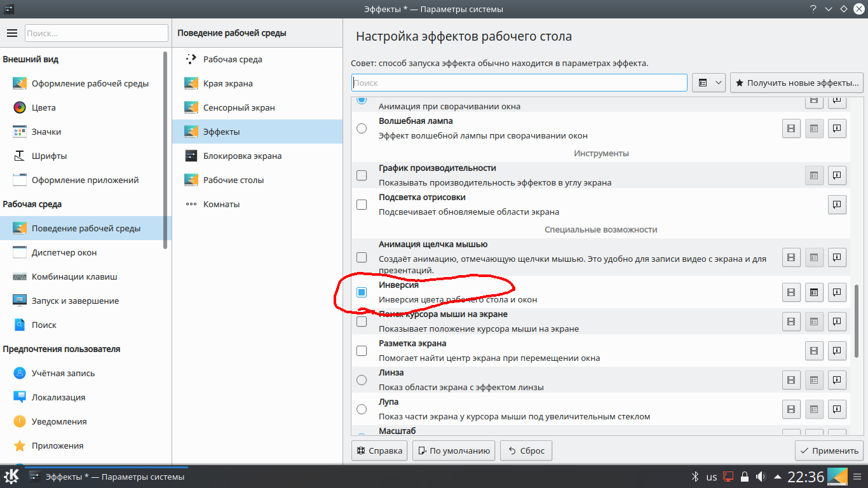Viewport: 868px width, 488px height.
Task: Enable the Разметка экрана checkbox
Action: [362, 351]
